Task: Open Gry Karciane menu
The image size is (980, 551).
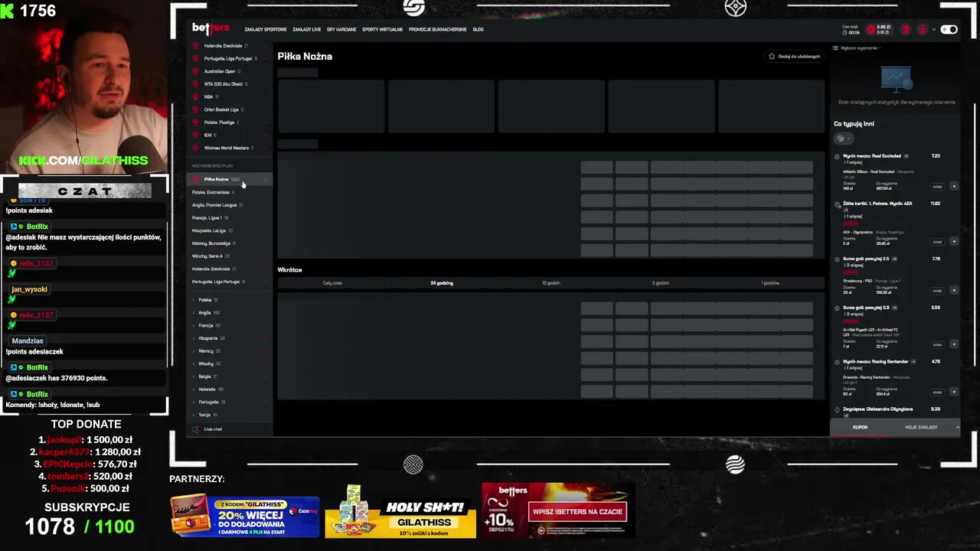Action: (x=341, y=30)
